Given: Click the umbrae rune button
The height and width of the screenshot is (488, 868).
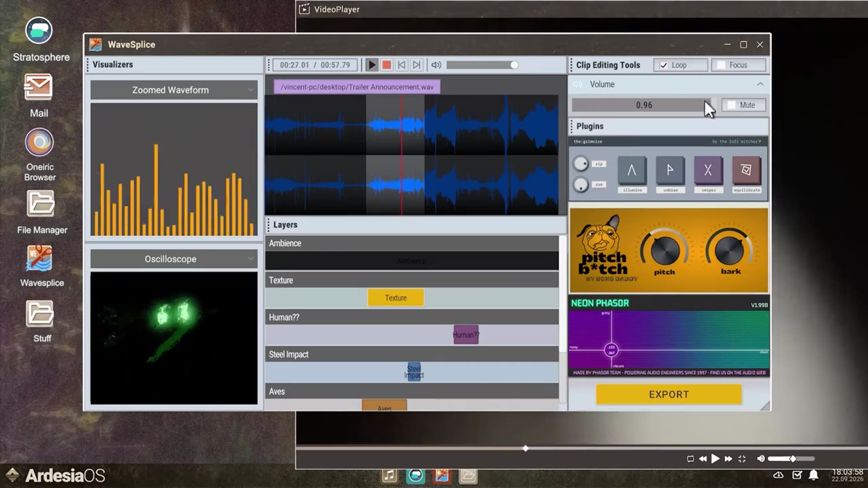Looking at the screenshot, I should pyautogui.click(x=670, y=170).
